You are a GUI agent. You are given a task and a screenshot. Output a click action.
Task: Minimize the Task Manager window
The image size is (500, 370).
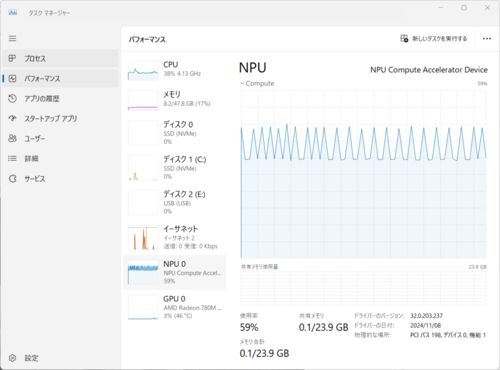441,8
